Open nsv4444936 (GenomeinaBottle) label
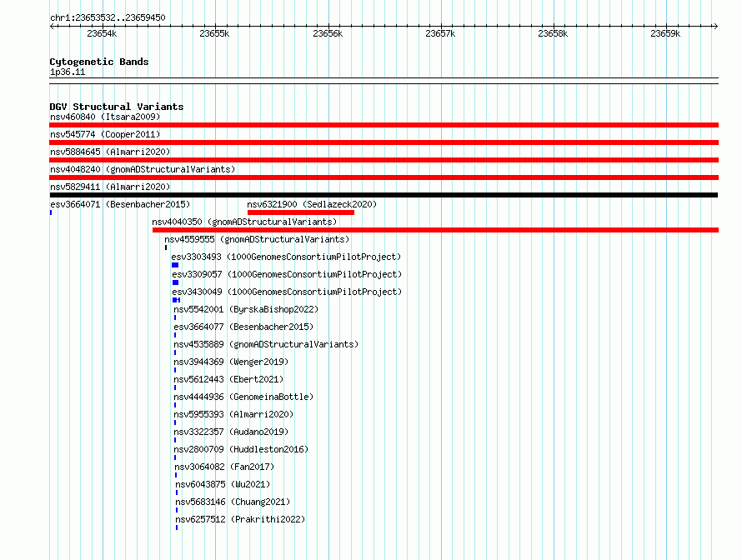Screen dimensions: 742x560 [243, 397]
